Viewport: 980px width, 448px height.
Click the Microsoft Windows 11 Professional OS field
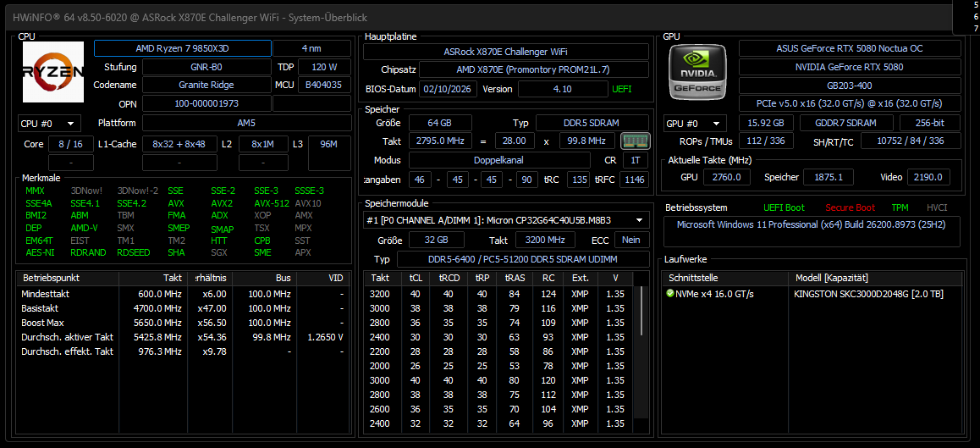click(x=812, y=231)
